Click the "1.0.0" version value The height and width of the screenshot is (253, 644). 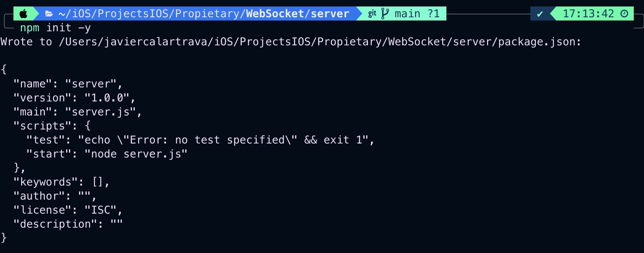[107, 98]
